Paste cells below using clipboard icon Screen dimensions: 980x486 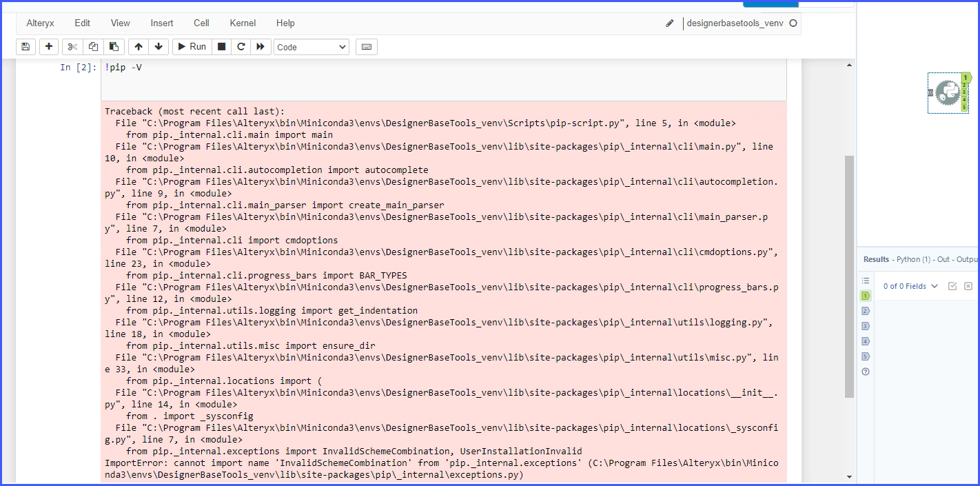pos(114,47)
